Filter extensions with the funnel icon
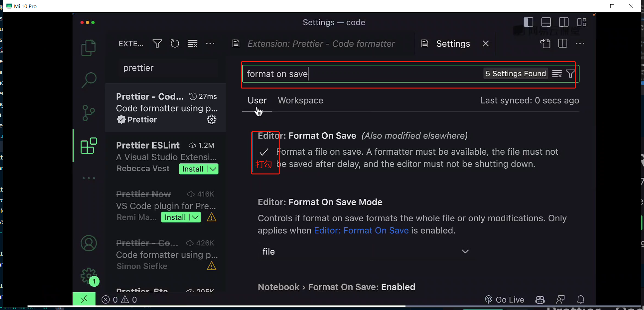The image size is (644, 310). [x=157, y=43]
